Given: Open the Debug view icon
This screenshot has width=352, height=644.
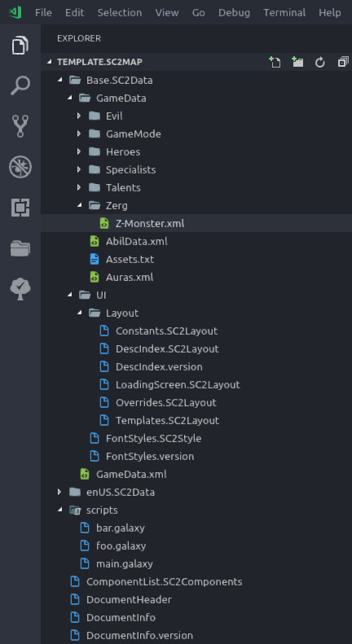Looking at the screenshot, I should (x=20, y=167).
